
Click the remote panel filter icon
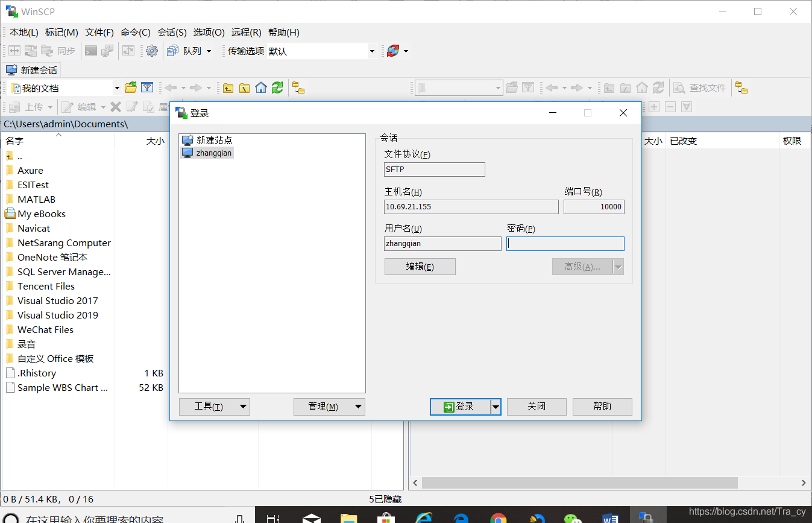tap(528, 88)
